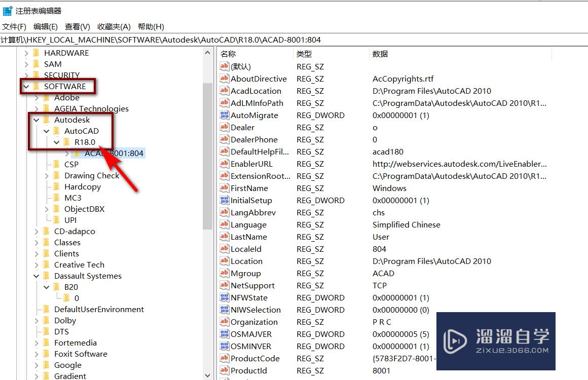Image resolution: width=588 pixels, height=380 pixels.
Task: Click the string icon beside ProductCode
Action: click(x=225, y=358)
